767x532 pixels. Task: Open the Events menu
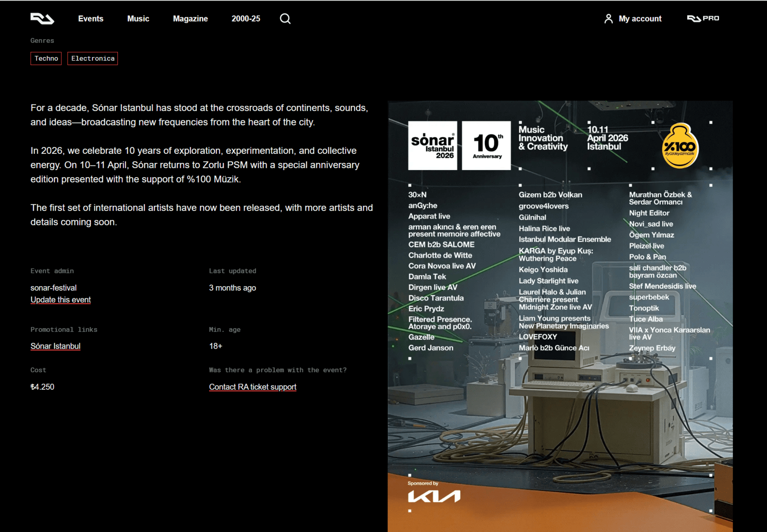91,19
